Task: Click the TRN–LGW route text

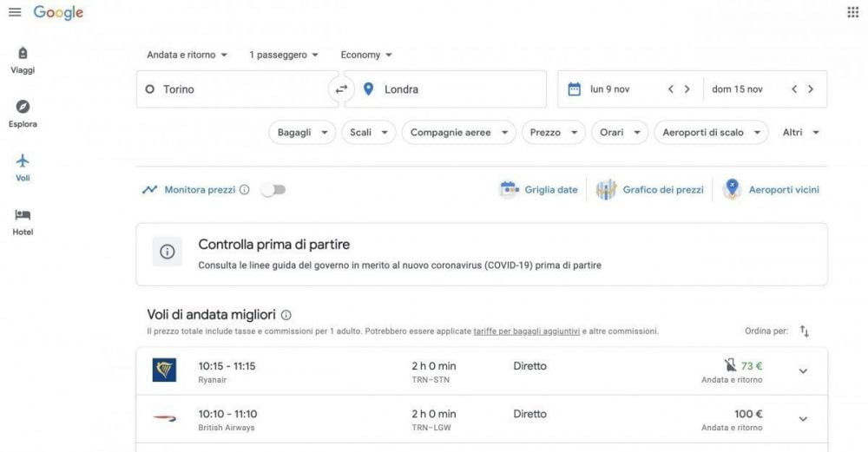Action: click(431, 428)
